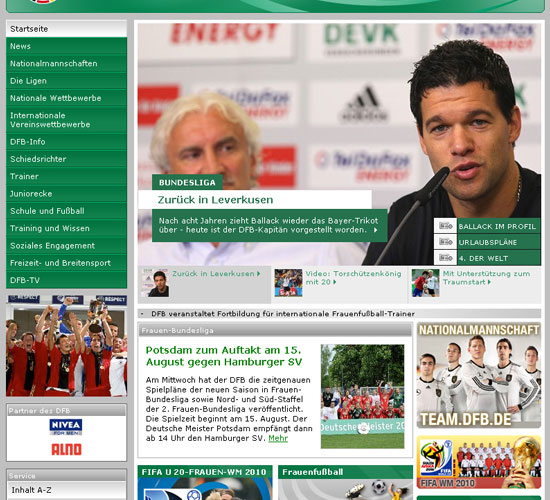550x500 pixels.
Task: Click the Ballack im Profil link icon
Action: [x=445, y=226]
